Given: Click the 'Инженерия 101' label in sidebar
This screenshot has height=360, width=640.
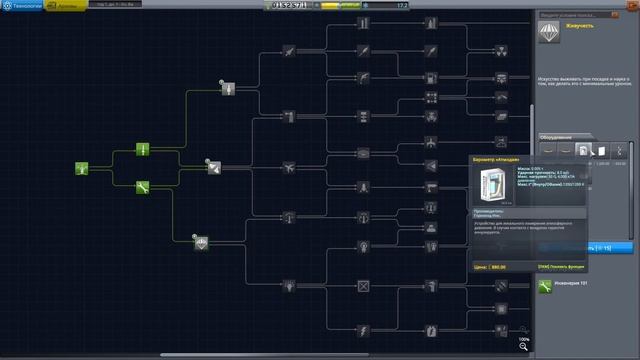Looking at the screenshot, I should point(571,283).
